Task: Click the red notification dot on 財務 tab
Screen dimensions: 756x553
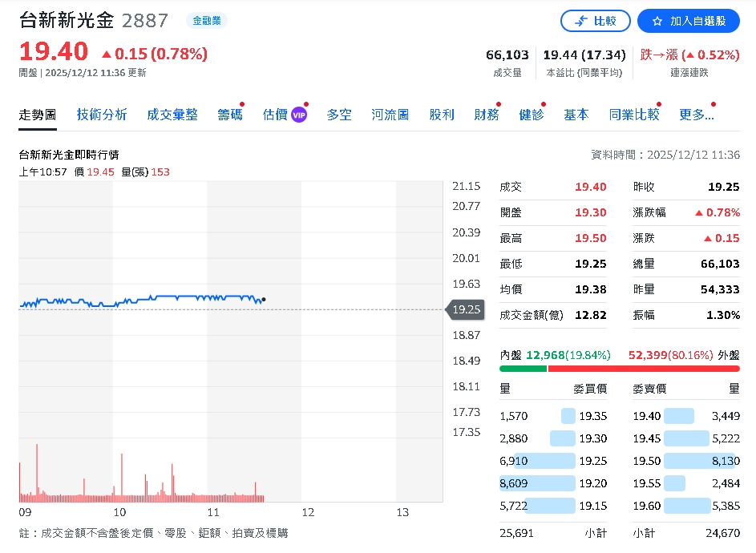Action: pos(500,103)
